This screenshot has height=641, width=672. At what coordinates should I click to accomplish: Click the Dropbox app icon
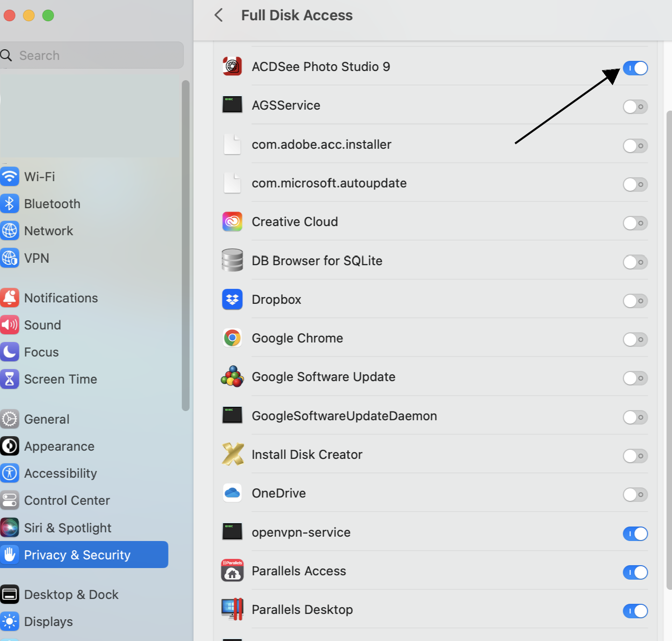[232, 299]
